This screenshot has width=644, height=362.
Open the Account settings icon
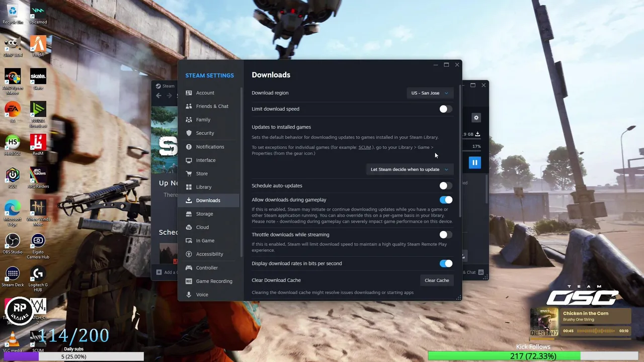click(189, 93)
